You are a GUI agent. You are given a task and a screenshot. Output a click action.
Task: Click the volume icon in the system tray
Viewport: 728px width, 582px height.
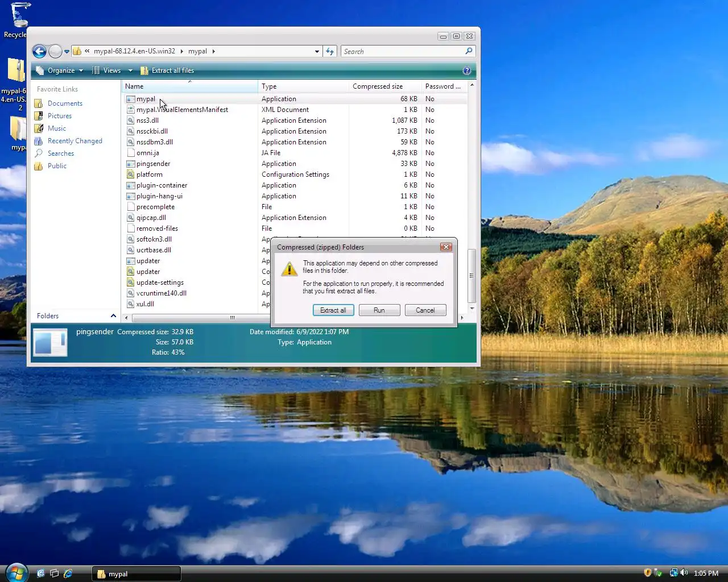684,573
